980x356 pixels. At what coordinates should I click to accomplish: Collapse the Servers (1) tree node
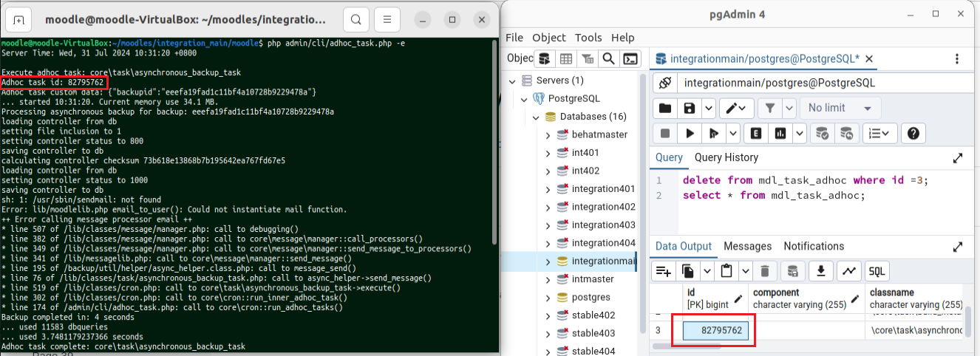pyautogui.click(x=514, y=81)
